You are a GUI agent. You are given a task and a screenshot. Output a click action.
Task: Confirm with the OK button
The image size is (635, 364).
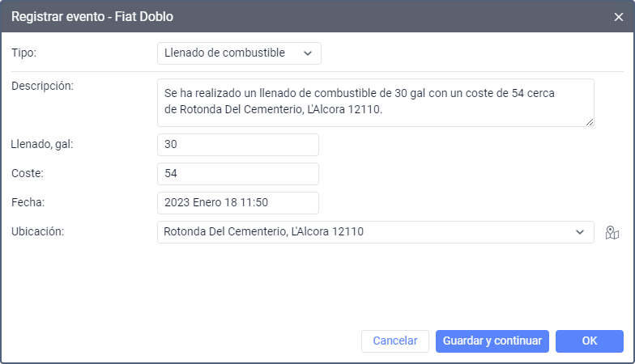[x=589, y=341]
